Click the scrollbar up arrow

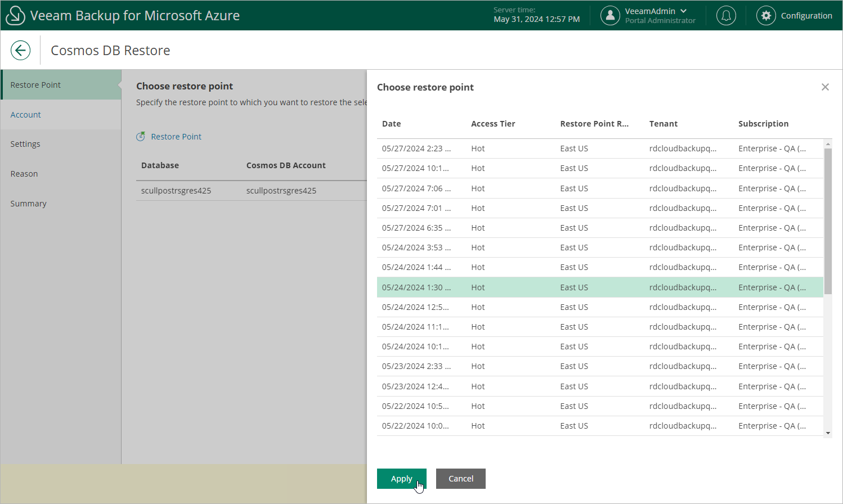pyautogui.click(x=828, y=143)
